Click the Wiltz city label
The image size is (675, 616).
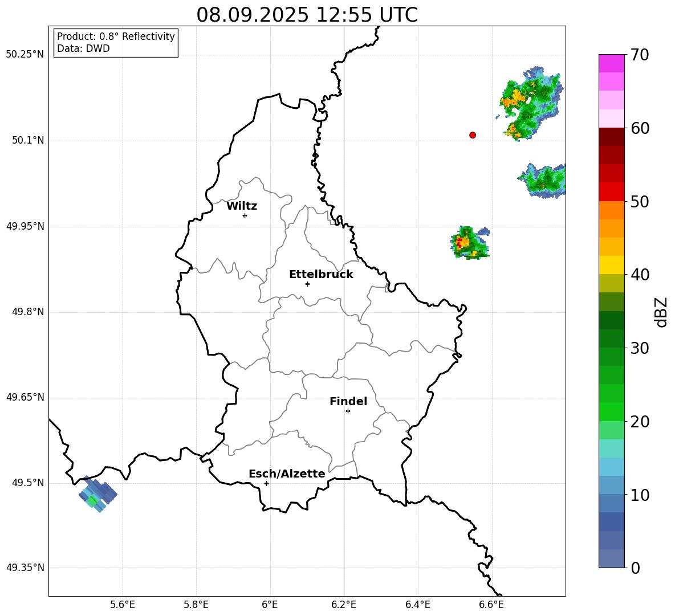click(242, 206)
